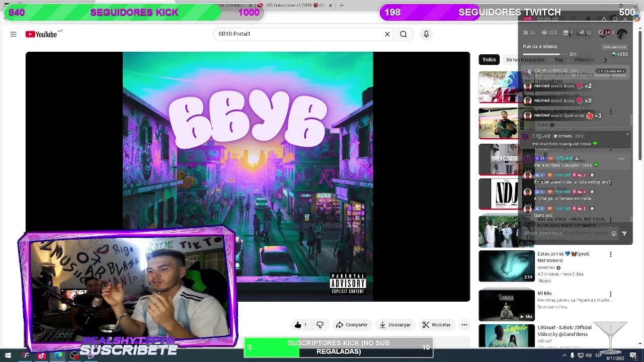The image size is (644, 362).
Task: Run the search with the magnifier button
Action: [x=404, y=34]
